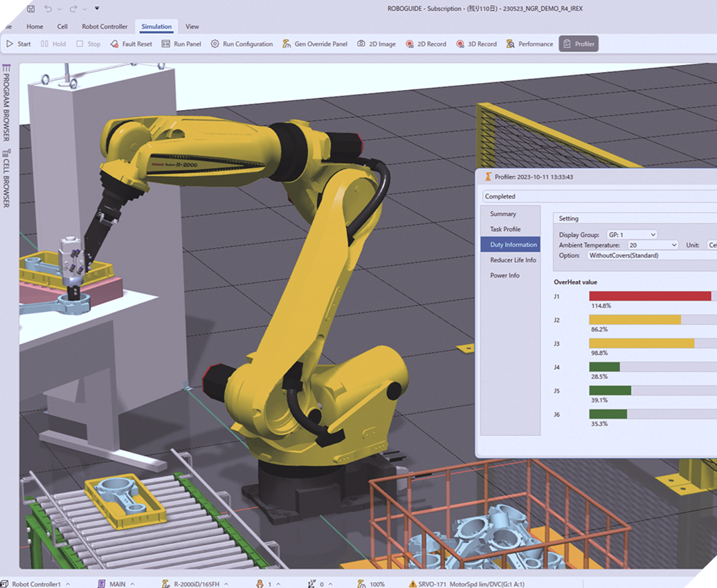717x588 pixels.
Task: Select the yellow tray on the conveyor
Action: 125,503
